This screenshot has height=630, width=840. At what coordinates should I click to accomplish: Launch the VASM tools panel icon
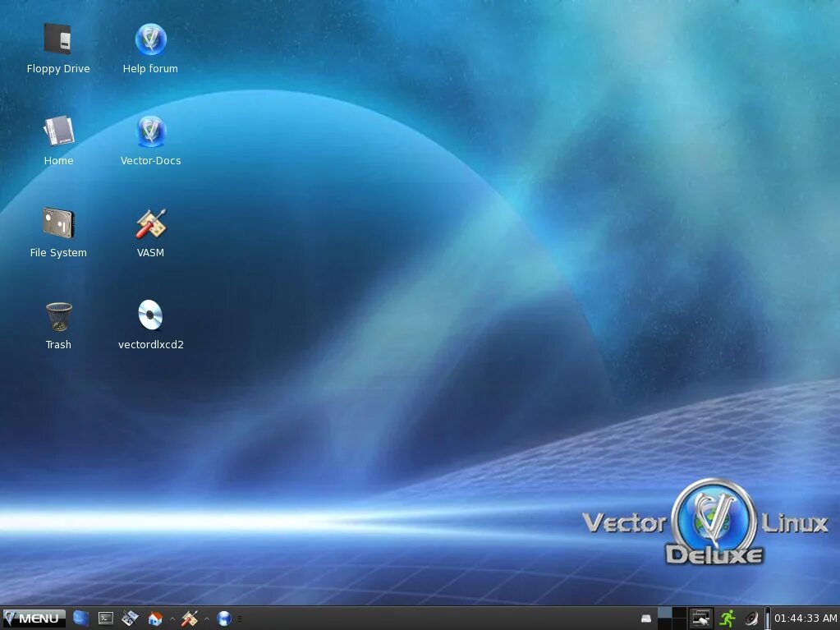pos(189,619)
